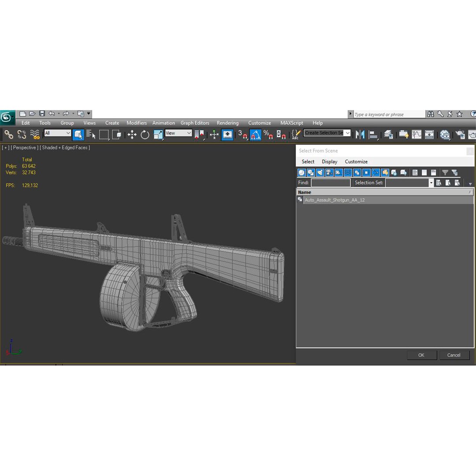This screenshot has height=476, width=476.
Task: Click the Edit Named Selection Sets icon
Action: coord(296,134)
